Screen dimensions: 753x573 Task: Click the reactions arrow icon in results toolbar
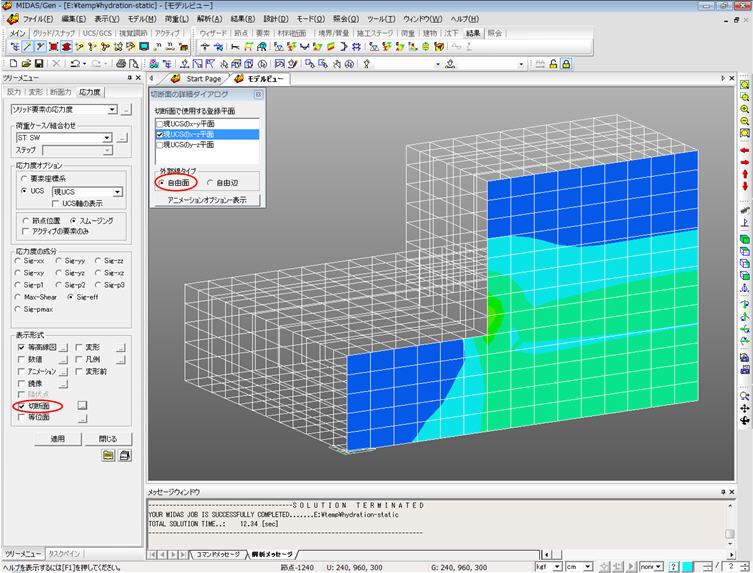[x=205, y=47]
